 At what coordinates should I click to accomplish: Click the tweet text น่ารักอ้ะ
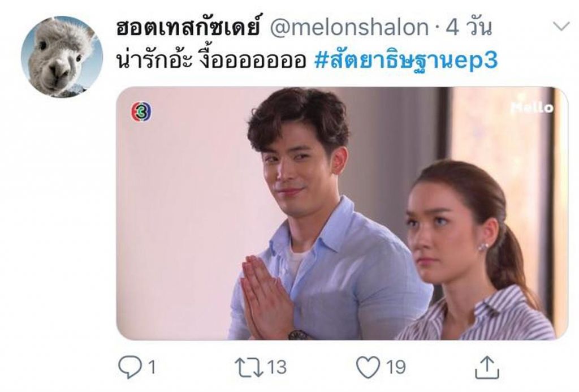click(154, 61)
